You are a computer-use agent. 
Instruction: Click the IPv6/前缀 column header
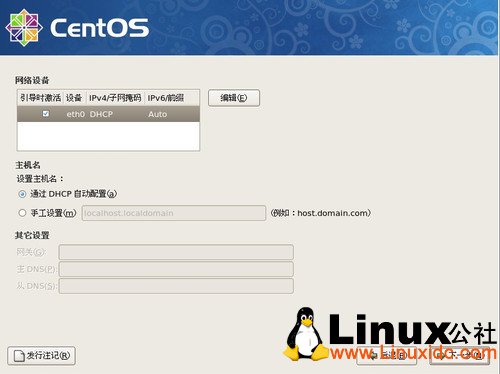click(x=172, y=98)
